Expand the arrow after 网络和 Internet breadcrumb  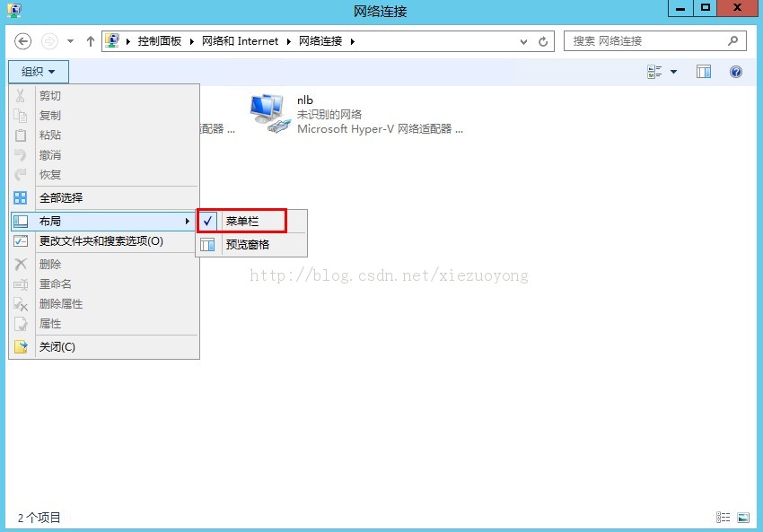[288, 41]
